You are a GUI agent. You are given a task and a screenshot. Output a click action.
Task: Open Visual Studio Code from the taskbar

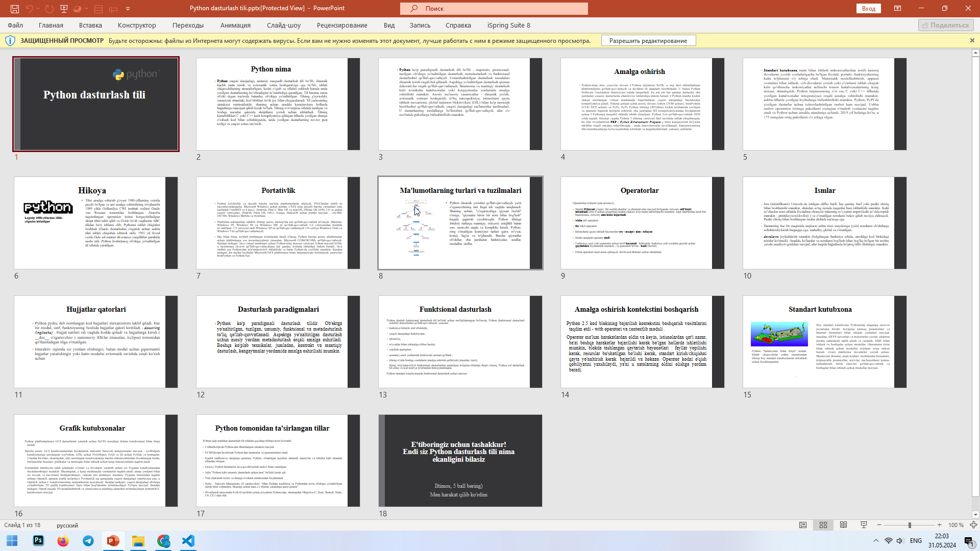188,541
